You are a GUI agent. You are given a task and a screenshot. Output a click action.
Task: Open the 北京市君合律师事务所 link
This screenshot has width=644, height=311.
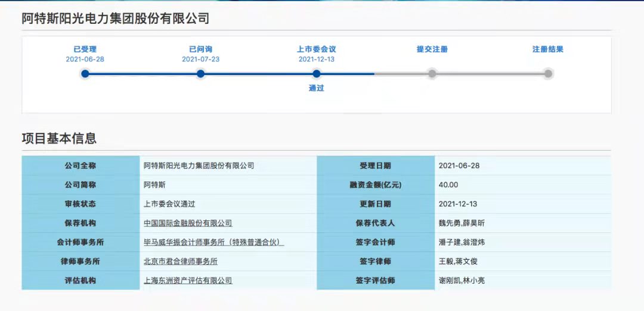pos(181,261)
